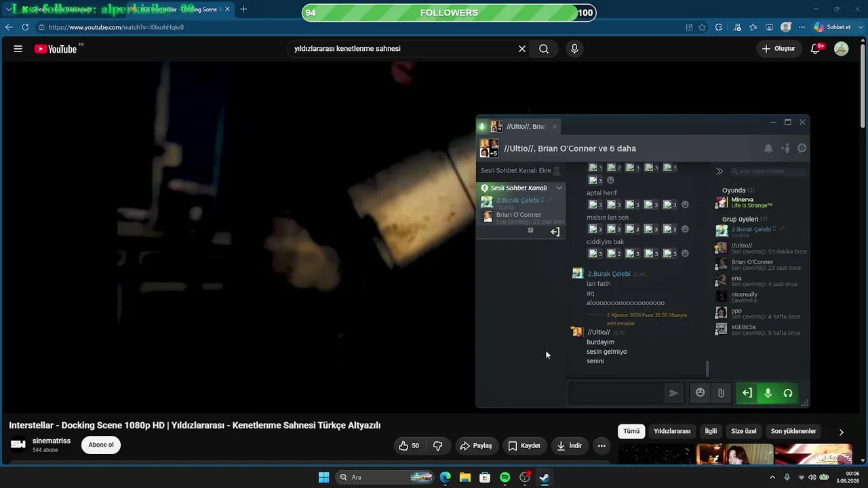Reload the page in Edge
Viewport: 868px width, 488px height.
coord(25,27)
